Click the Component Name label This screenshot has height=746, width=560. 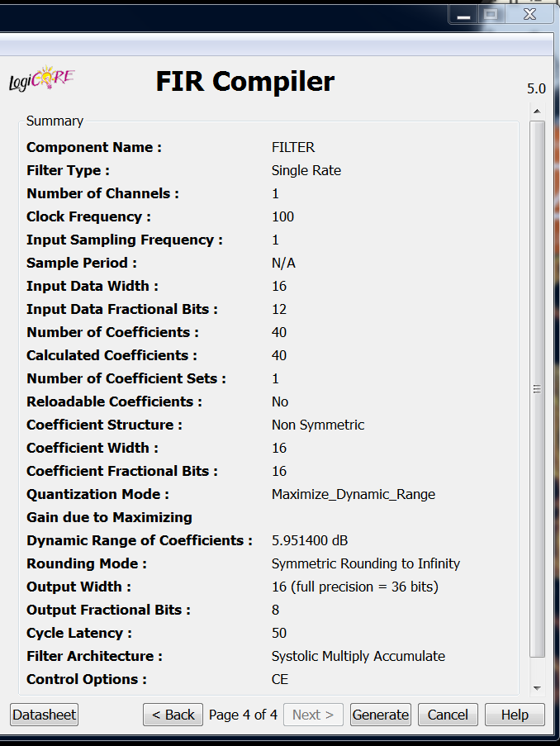click(94, 148)
